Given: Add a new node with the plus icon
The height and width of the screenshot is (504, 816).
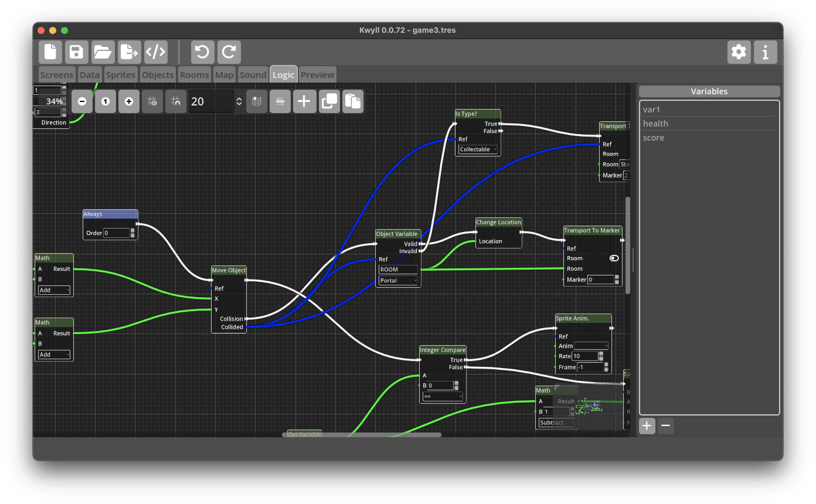Looking at the screenshot, I should click(304, 101).
